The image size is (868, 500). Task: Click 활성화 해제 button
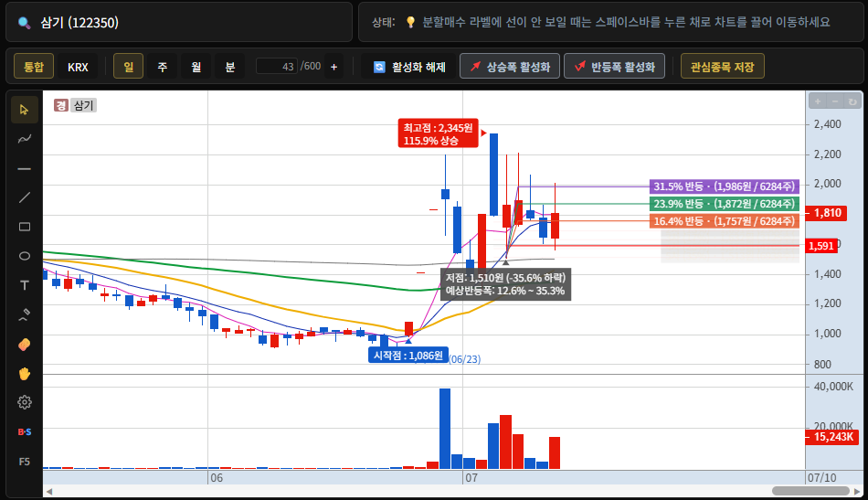coord(409,67)
